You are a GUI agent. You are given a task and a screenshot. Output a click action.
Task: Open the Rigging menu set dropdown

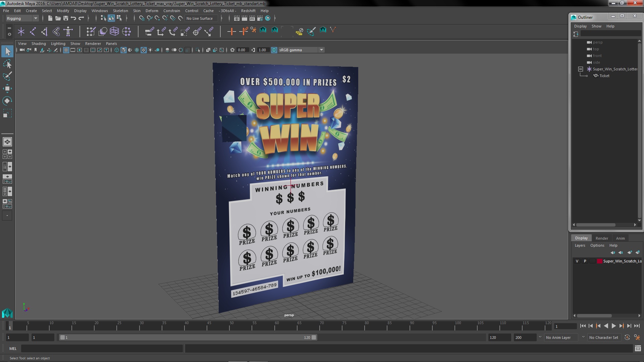click(x=22, y=18)
